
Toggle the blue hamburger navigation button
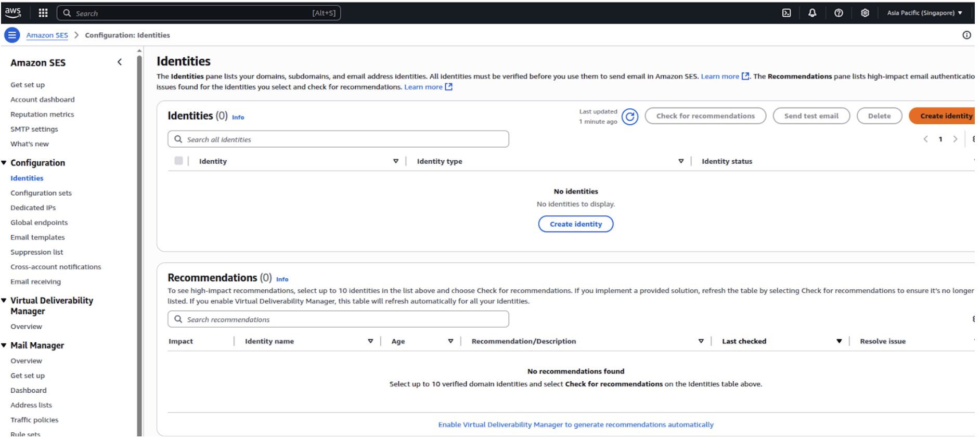(x=12, y=35)
